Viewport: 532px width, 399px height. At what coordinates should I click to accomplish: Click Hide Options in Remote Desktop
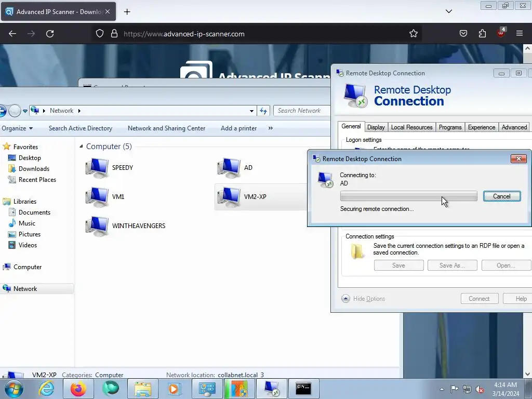363,299
